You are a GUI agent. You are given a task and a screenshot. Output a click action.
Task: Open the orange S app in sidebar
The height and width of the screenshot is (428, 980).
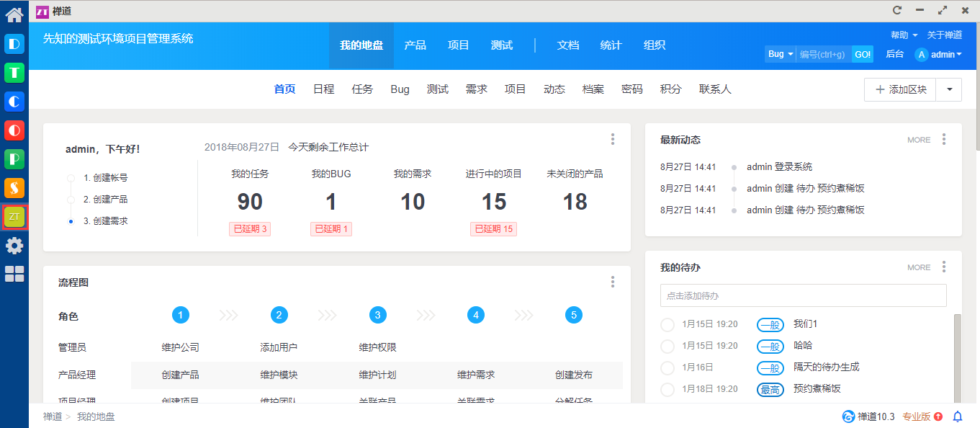click(x=14, y=188)
